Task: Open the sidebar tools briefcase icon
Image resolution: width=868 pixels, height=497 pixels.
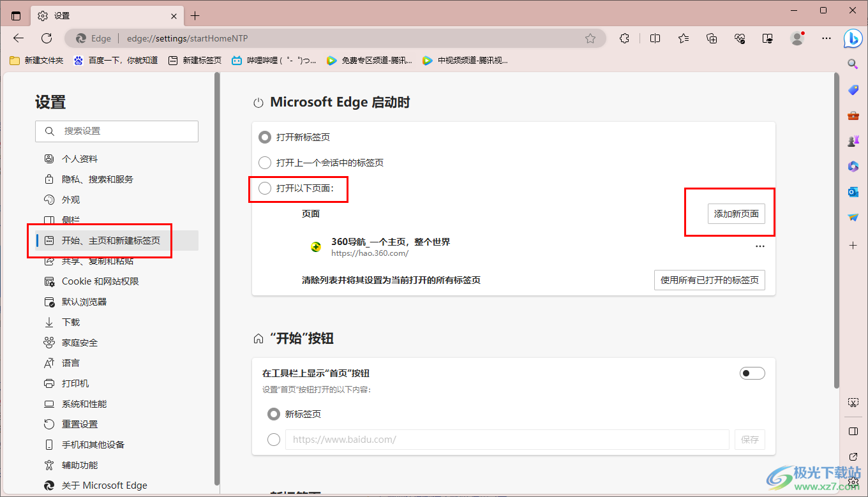Action: point(853,115)
